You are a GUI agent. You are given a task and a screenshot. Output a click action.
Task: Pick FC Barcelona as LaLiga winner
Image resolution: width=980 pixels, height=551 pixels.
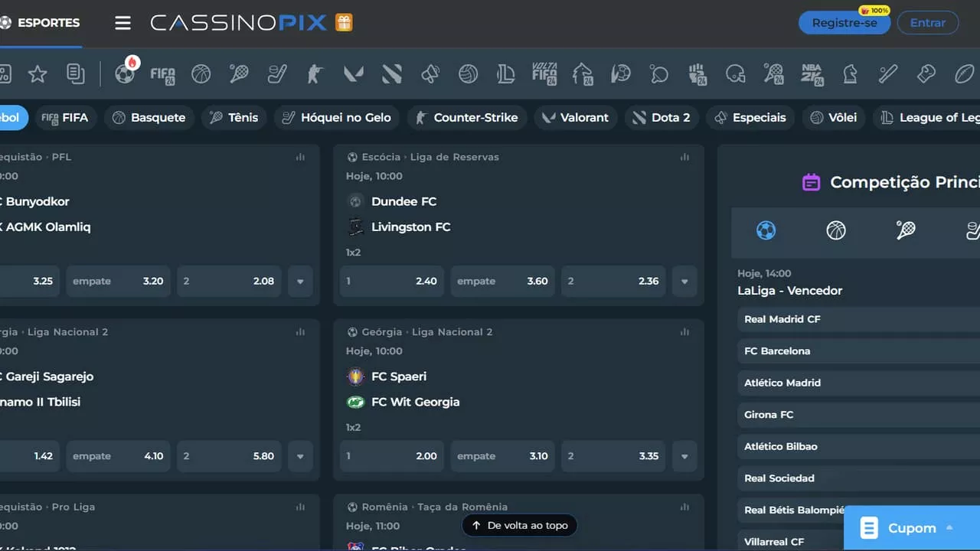click(x=858, y=351)
